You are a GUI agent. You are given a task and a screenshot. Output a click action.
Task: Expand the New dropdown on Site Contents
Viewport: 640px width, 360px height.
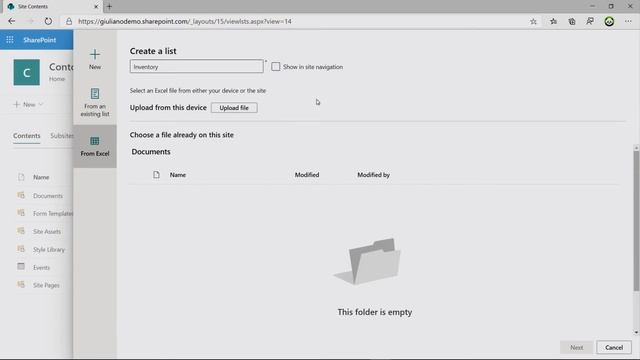point(28,104)
